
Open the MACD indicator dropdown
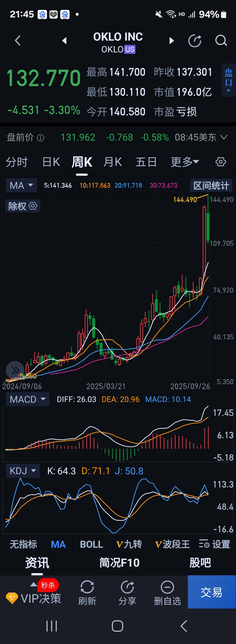tap(28, 399)
